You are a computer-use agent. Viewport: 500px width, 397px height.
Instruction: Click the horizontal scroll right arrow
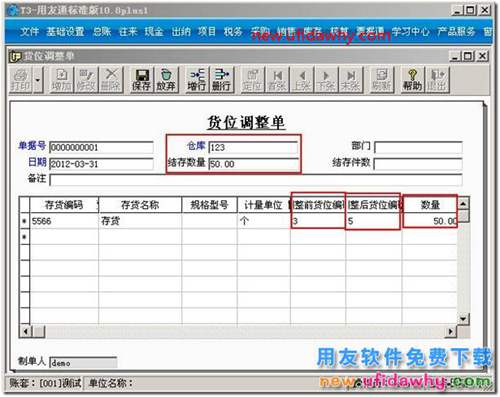point(451,331)
